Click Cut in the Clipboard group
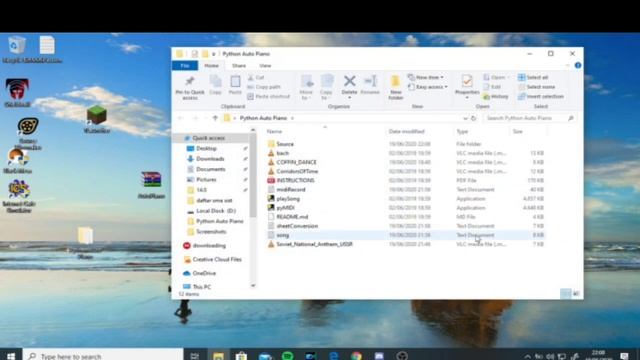Viewport: 640px width, 360px height. (x=256, y=77)
